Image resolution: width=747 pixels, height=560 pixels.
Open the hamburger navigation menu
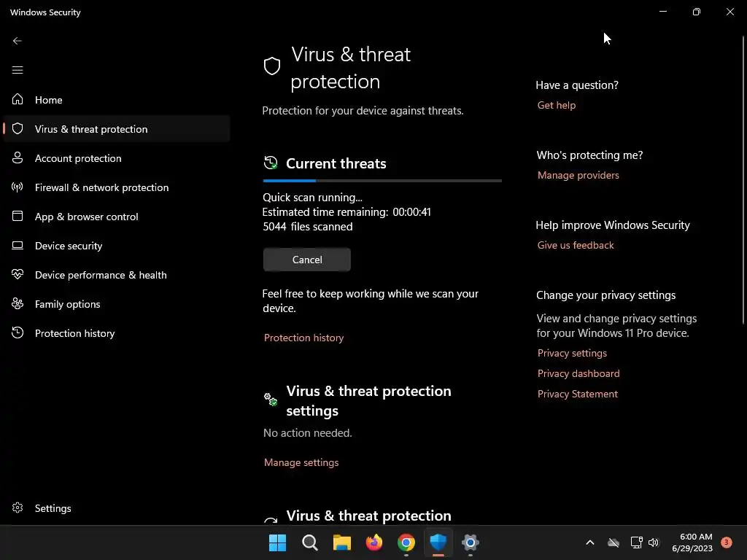[18, 70]
